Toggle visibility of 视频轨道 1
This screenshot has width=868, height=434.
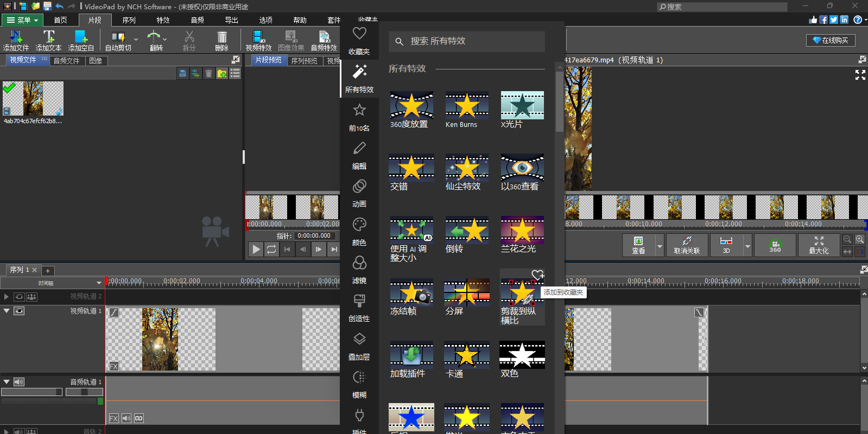(x=19, y=311)
